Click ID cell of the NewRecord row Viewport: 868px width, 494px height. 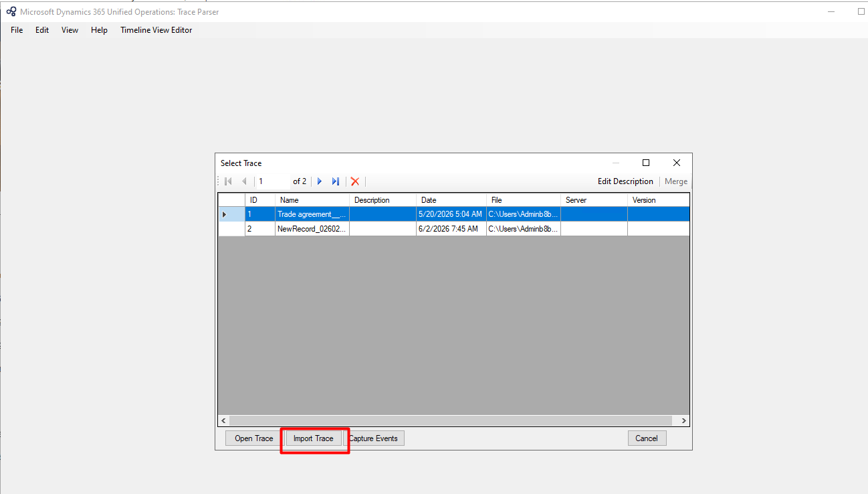(259, 229)
